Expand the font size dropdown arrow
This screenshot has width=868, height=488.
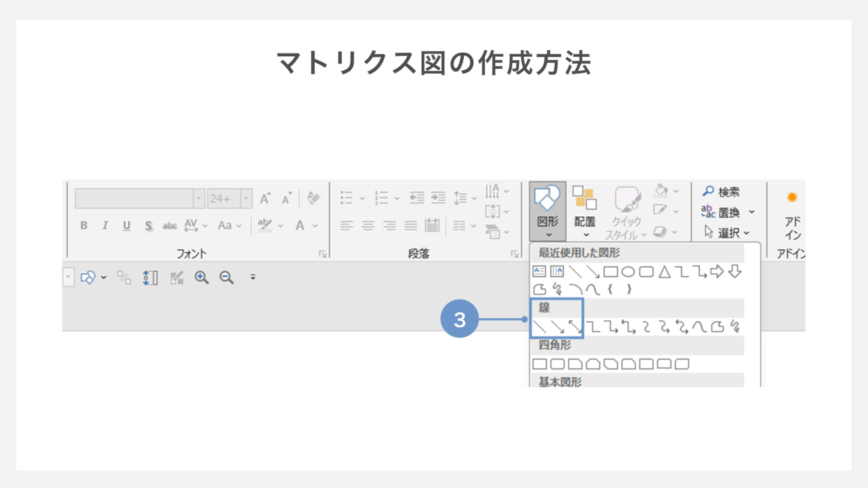click(x=246, y=199)
